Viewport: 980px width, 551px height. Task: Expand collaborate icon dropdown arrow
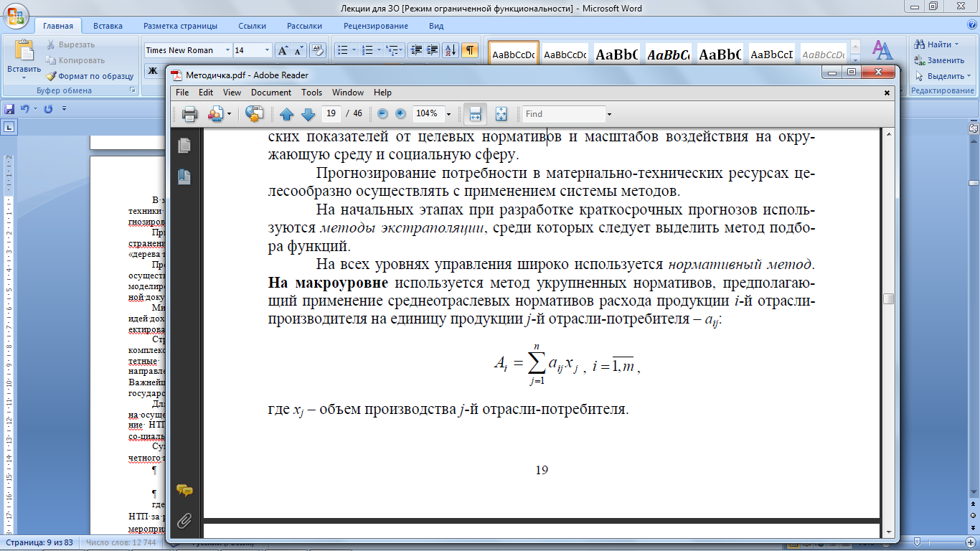point(229,114)
